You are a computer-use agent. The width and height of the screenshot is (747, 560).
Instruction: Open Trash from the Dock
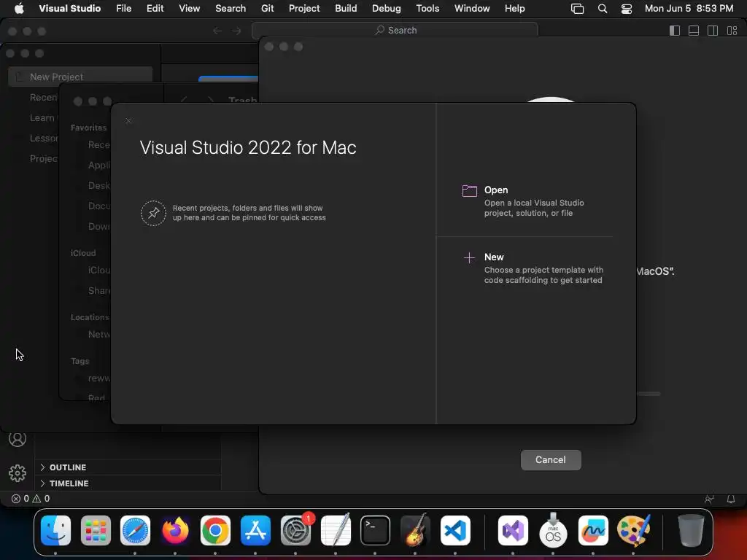tap(690, 531)
